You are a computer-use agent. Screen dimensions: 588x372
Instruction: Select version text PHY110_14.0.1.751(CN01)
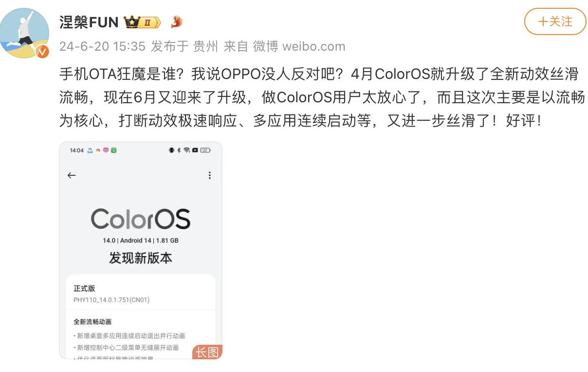111,300
